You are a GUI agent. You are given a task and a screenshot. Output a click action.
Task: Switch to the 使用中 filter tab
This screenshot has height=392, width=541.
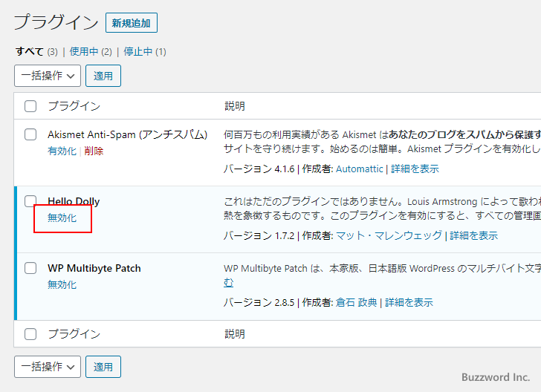point(85,52)
